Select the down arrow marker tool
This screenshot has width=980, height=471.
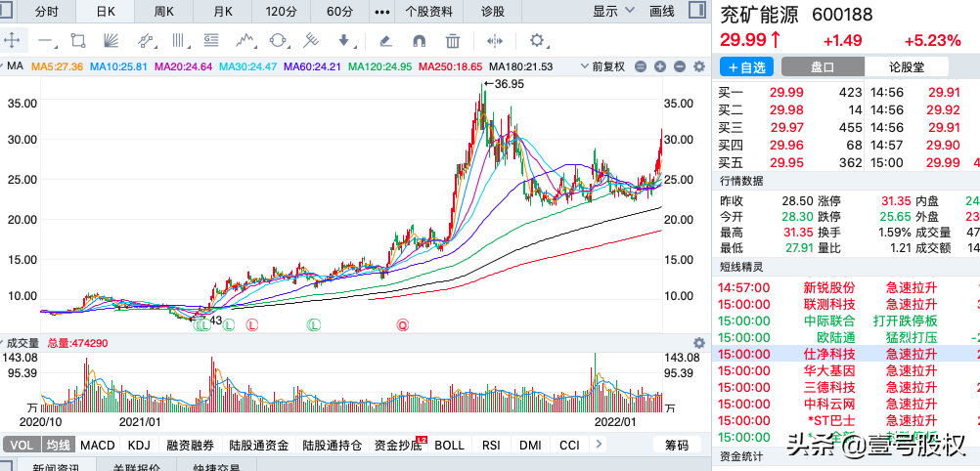coord(343,41)
